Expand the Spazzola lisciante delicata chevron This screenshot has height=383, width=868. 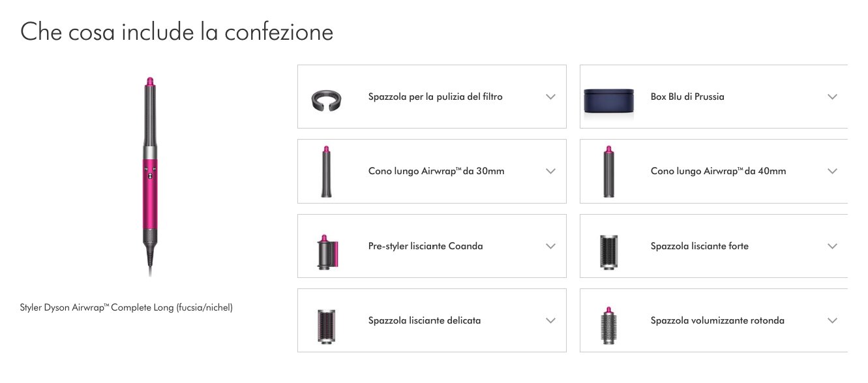(550, 321)
